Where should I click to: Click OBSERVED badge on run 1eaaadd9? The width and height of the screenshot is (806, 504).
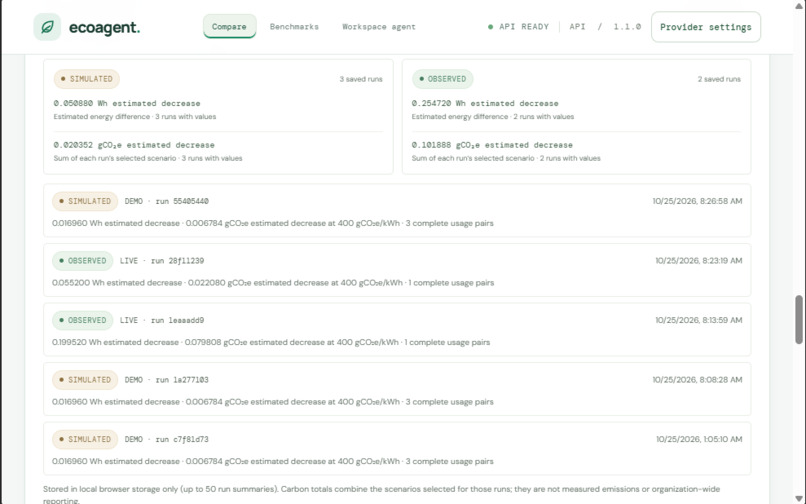pos(82,320)
